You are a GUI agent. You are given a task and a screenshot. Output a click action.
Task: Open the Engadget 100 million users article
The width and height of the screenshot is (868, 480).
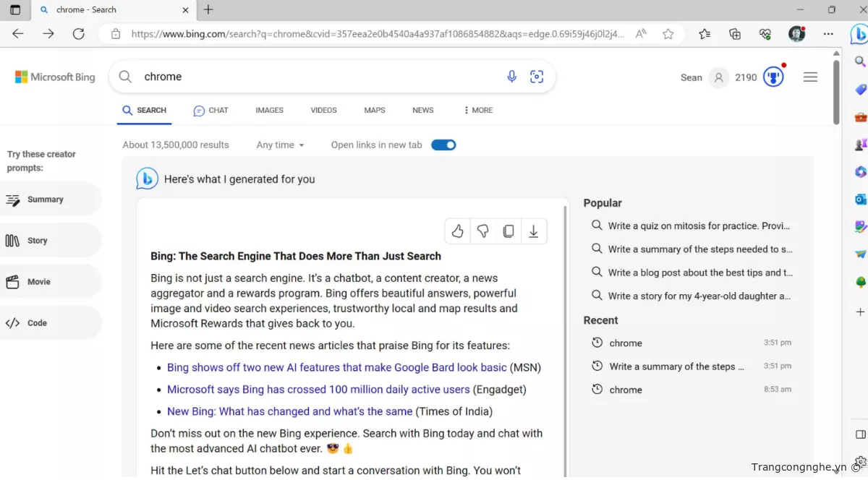pos(318,390)
